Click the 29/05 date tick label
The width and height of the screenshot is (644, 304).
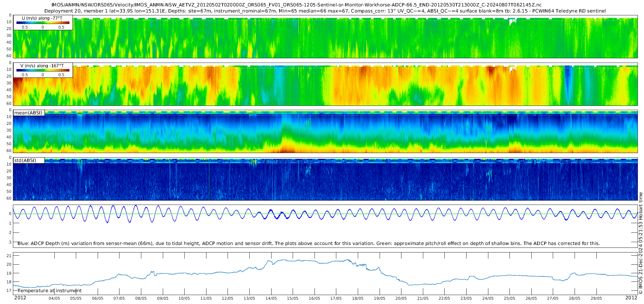[x=596, y=298]
